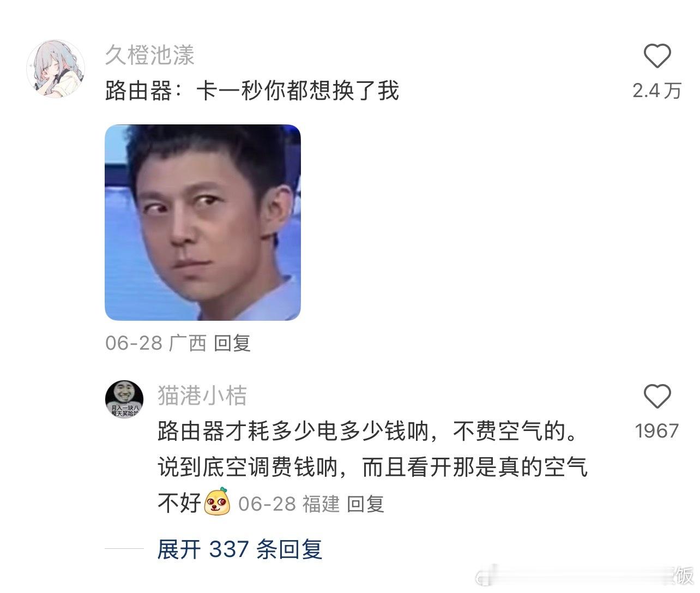This screenshot has height=593, width=700.
Task: Click the 06-28 福建 timestamp
Action: (289, 504)
